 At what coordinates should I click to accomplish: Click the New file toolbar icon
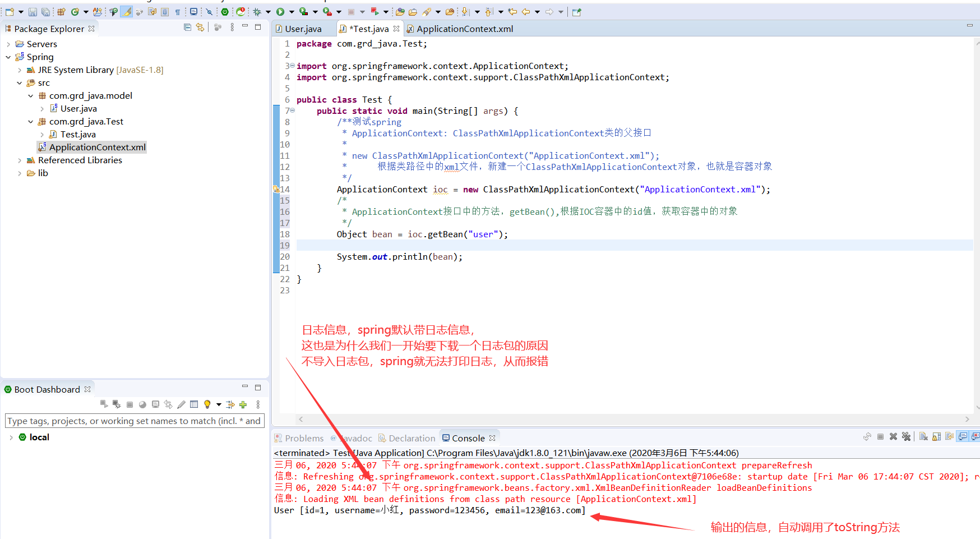9,12
